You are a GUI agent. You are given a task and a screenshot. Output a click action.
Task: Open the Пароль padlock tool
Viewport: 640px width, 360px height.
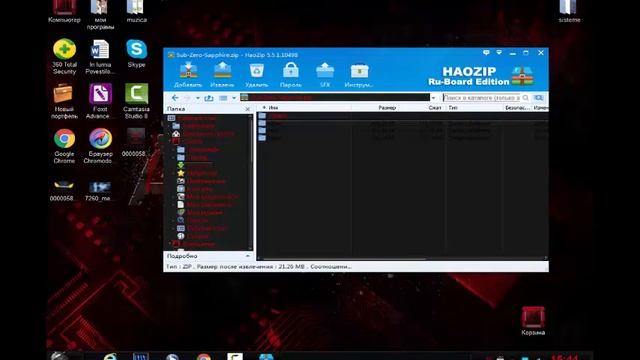click(291, 74)
